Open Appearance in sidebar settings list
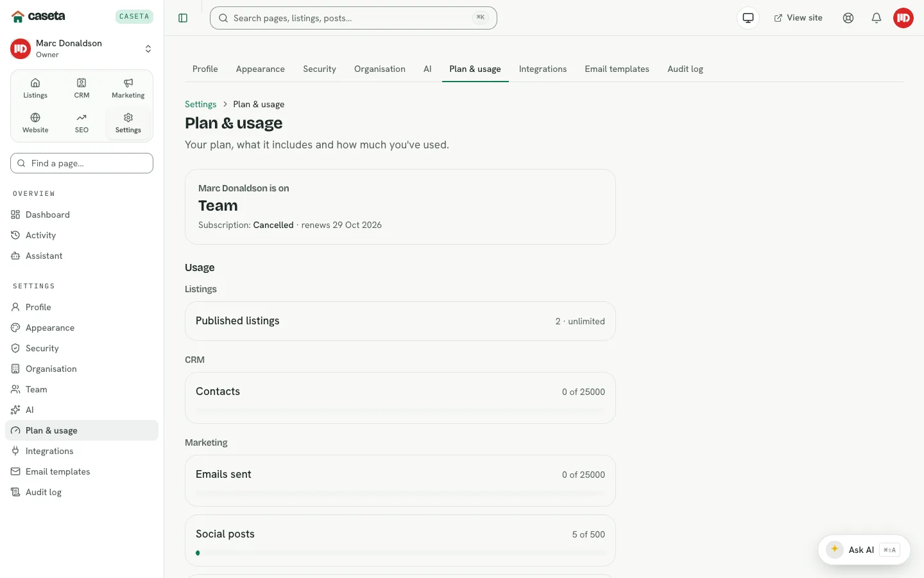The image size is (924, 578). [x=82, y=328]
